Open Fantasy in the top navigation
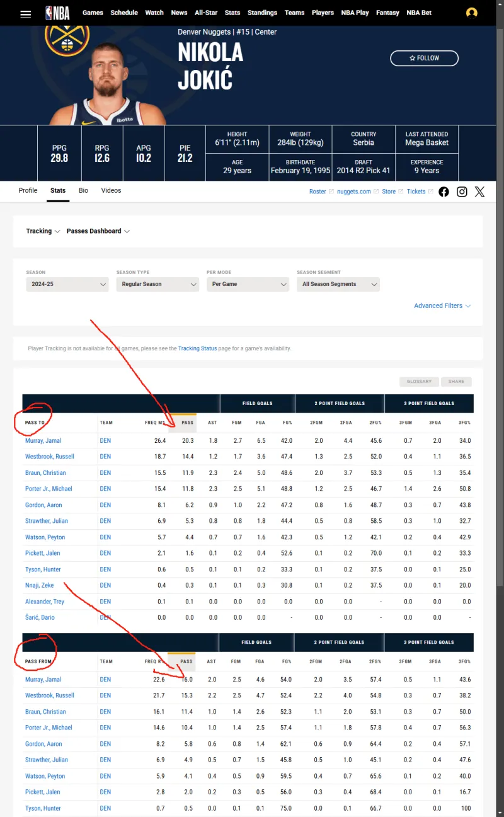Viewport: 504px width, 817px height. [x=387, y=13]
